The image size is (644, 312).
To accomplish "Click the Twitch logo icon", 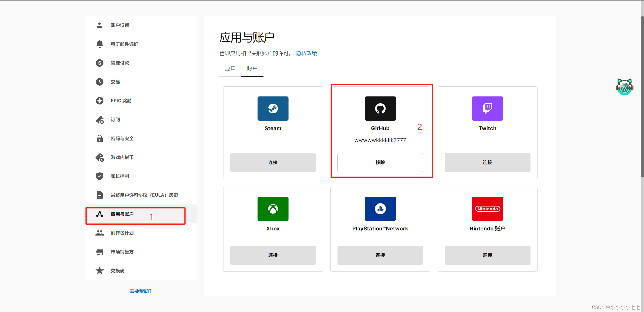I will point(487,109).
